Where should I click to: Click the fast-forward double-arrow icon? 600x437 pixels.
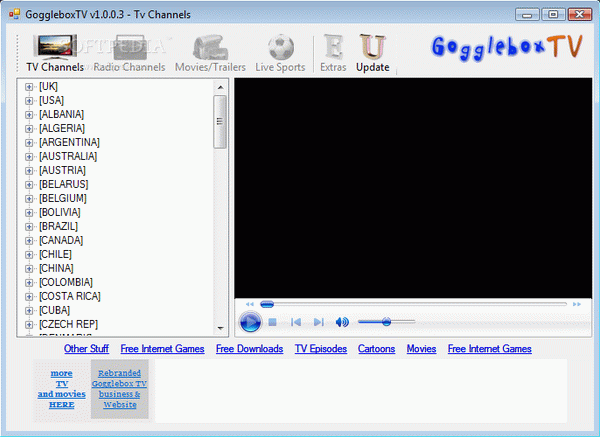click(577, 304)
